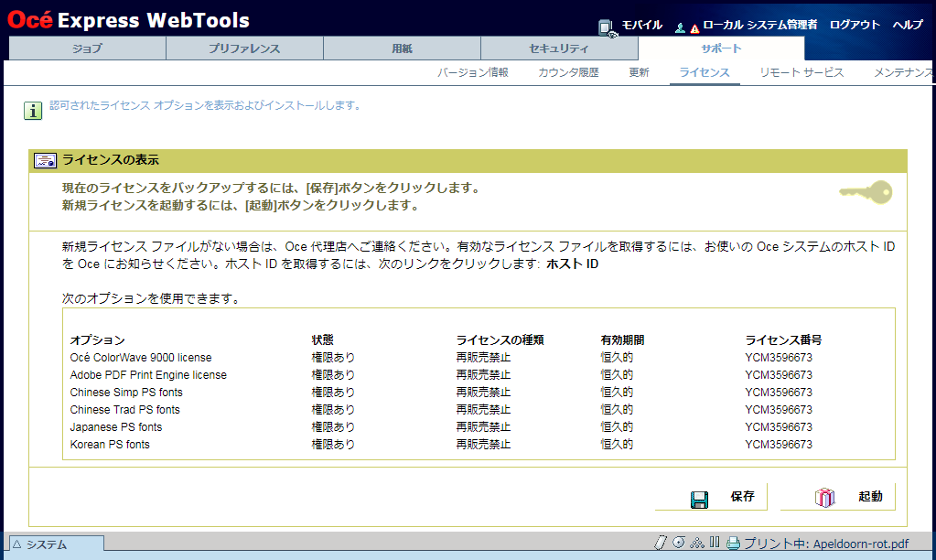The image size is (936, 560).
Task: Click the printer icon in the status bar
Action: click(734, 544)
